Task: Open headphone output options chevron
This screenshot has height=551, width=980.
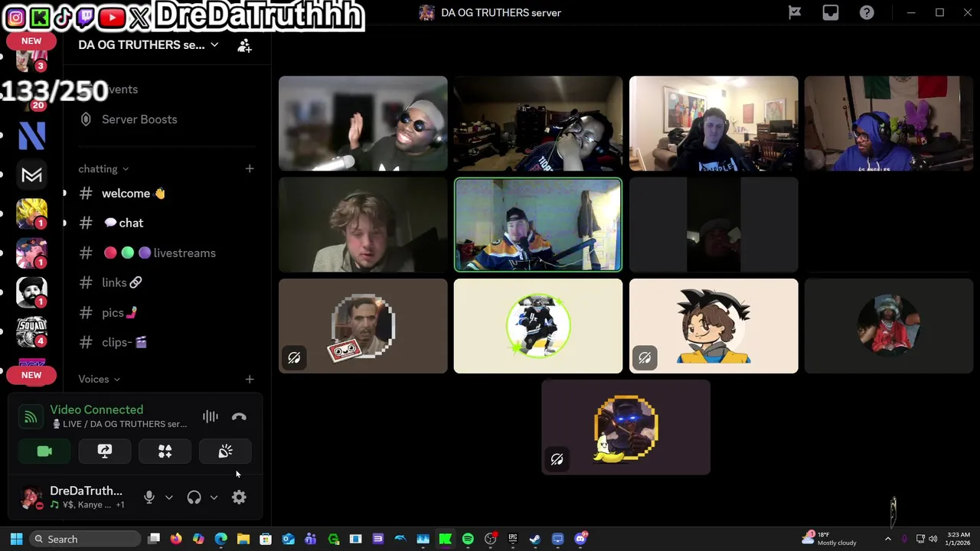Action: pyautogui.click(x=214, y=497)
